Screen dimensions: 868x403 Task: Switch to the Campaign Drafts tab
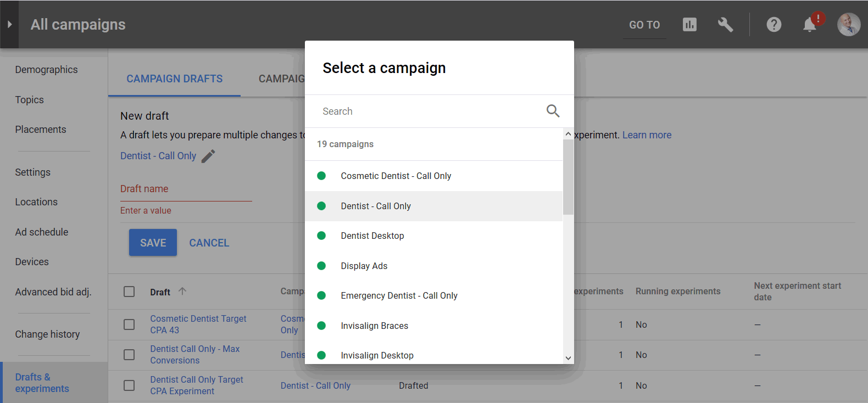pos(174,79)
